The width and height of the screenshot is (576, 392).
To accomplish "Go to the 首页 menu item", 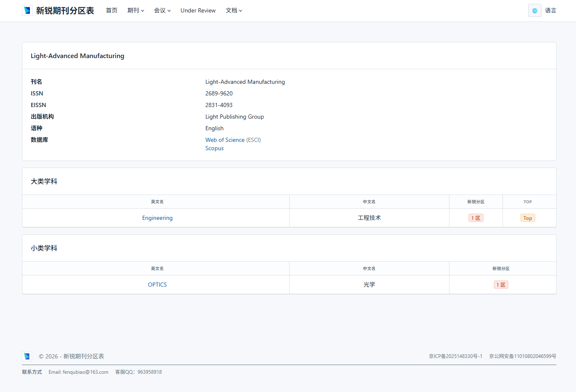I will click(x=112, y=10).
